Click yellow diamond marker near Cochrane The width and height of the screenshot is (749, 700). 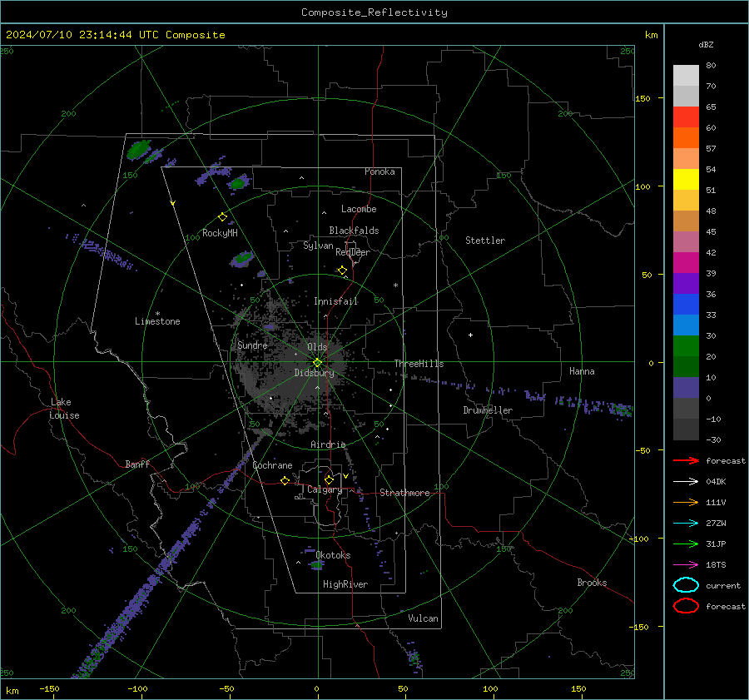(285, 481)
